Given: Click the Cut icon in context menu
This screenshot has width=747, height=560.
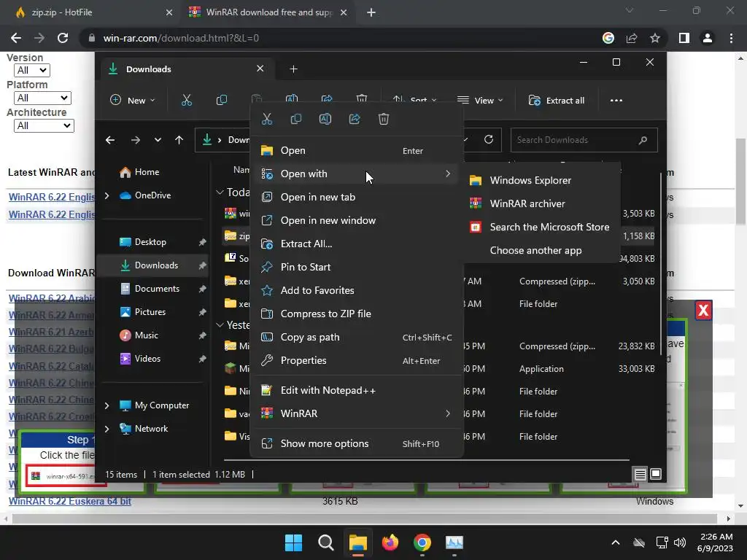Looking at the screenshot, I should pyautogui.click(x=267, y=119).
